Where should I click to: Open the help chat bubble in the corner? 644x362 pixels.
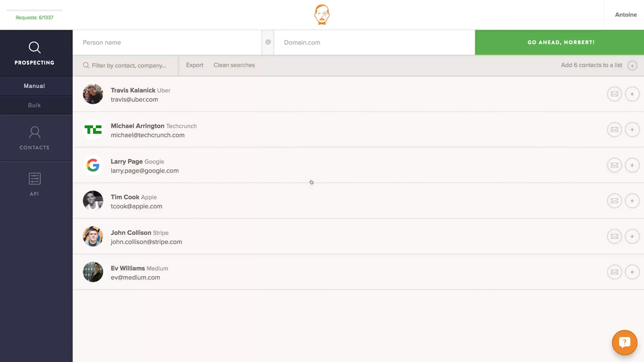(x=625, y=342)
